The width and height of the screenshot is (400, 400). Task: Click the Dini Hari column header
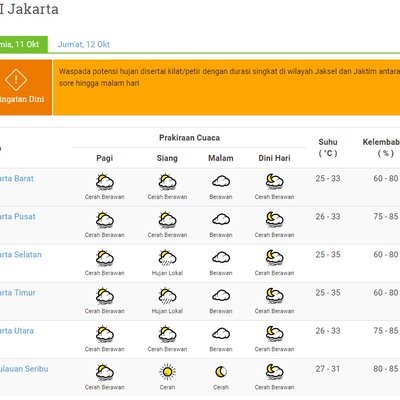274,158
